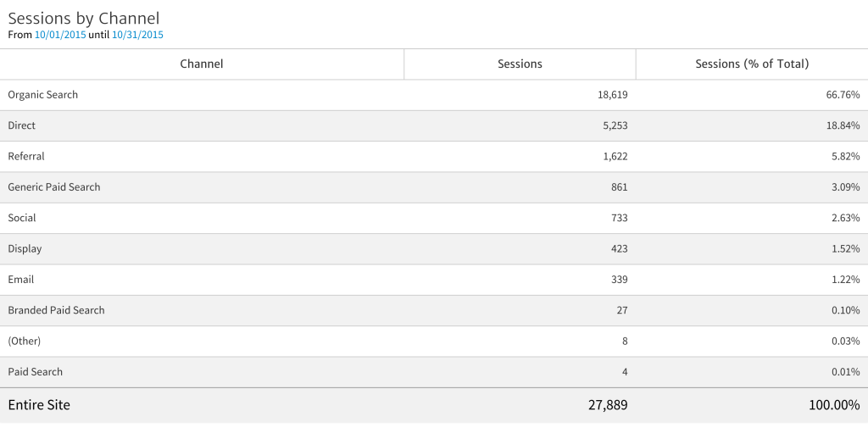
Task: Click the 27,889 total sessions value
Action: click(608, 405)
